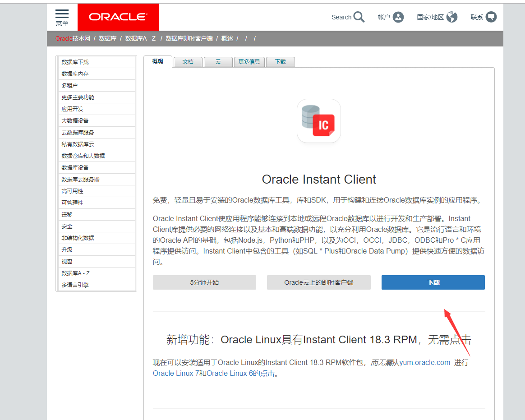
Task: Switch to the 云 tab
Action: point(218,62)
